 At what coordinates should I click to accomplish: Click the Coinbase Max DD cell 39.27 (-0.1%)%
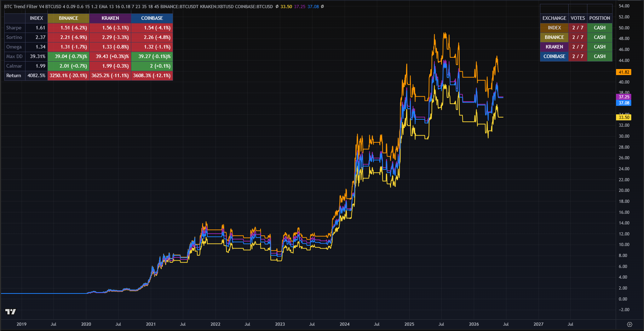(152, 56)
